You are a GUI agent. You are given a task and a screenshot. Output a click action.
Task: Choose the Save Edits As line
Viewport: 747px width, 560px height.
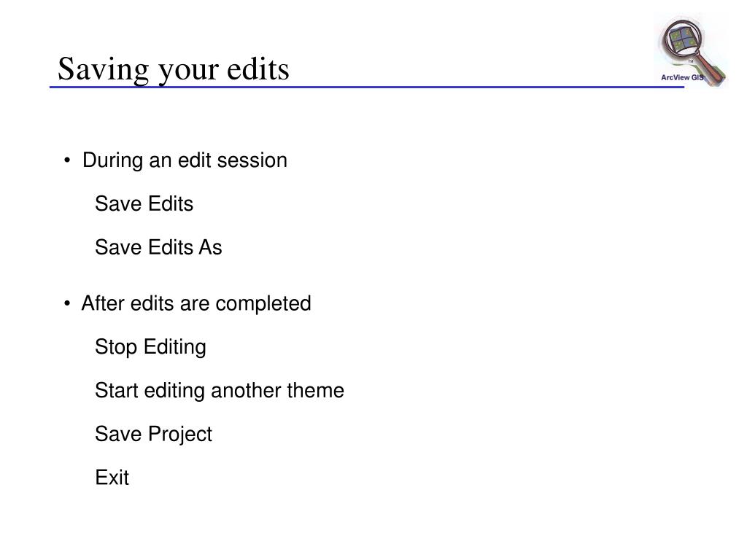pyautogui.click(x=158, y=247)
